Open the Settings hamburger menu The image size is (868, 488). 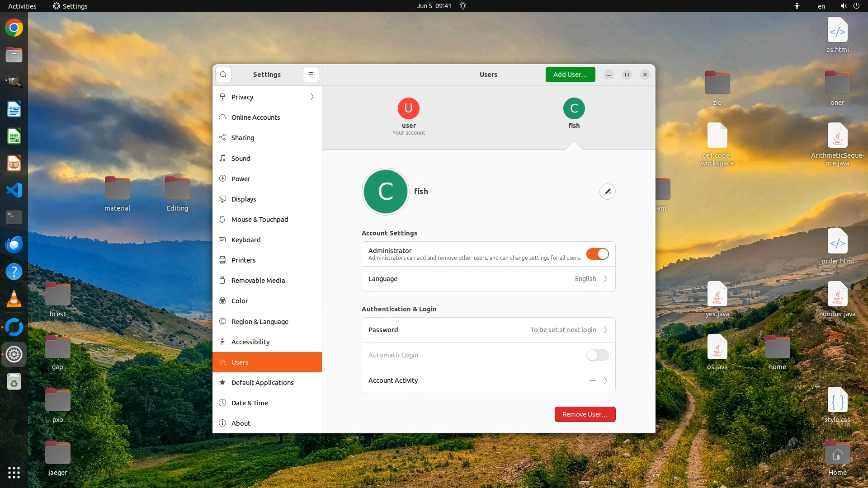311,75
